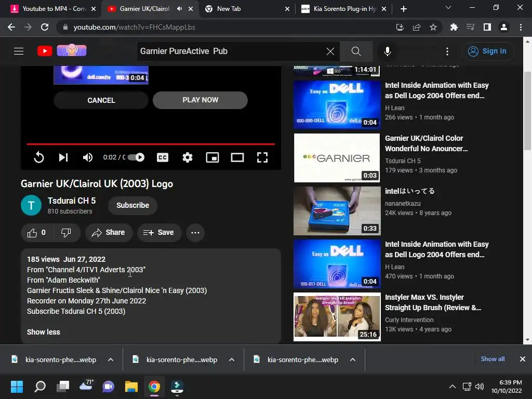Go to the YouTube home logo
The width and height of the screenshot is (532, 399).
45,51
